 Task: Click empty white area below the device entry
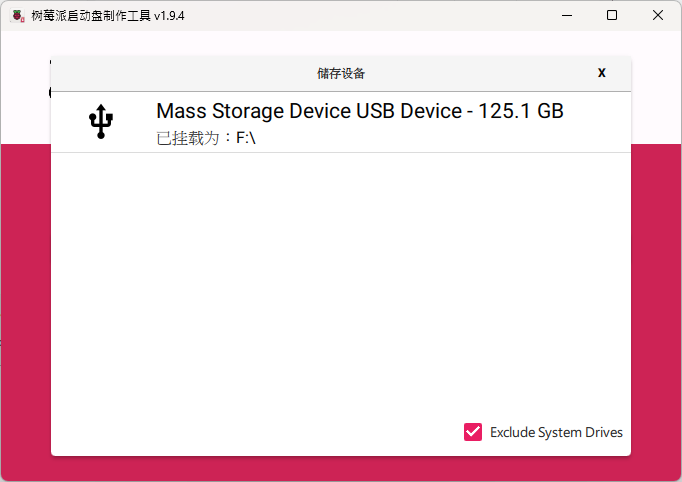340,290
